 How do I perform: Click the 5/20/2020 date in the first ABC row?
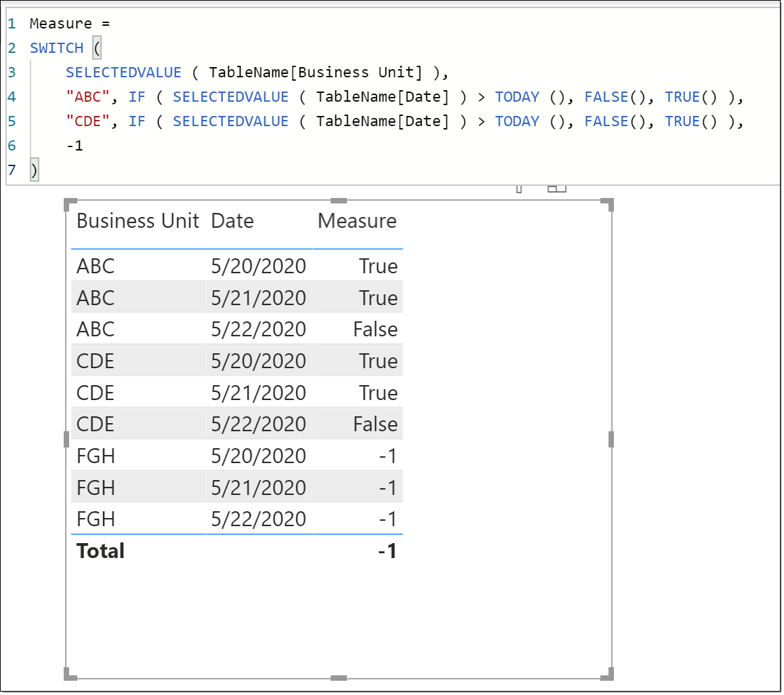[258, 266]
